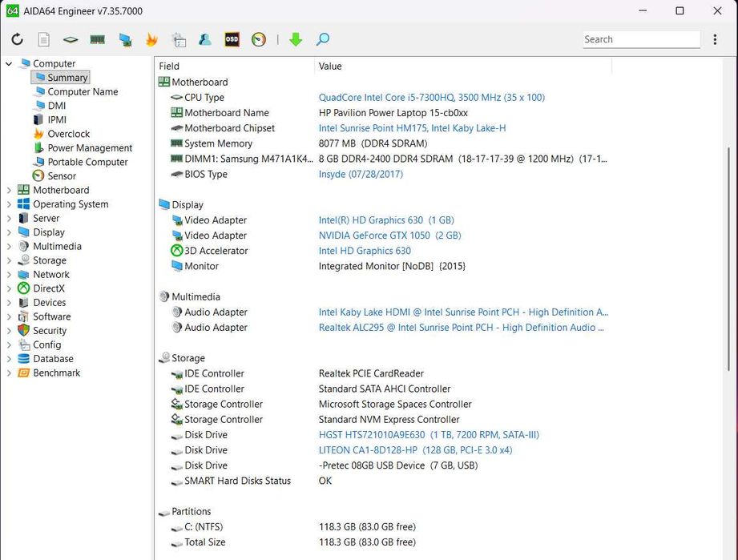Open the NVIDIA GeForce GTX 1050 link
This screenshot has height=560, width=738.
[389, 236]
